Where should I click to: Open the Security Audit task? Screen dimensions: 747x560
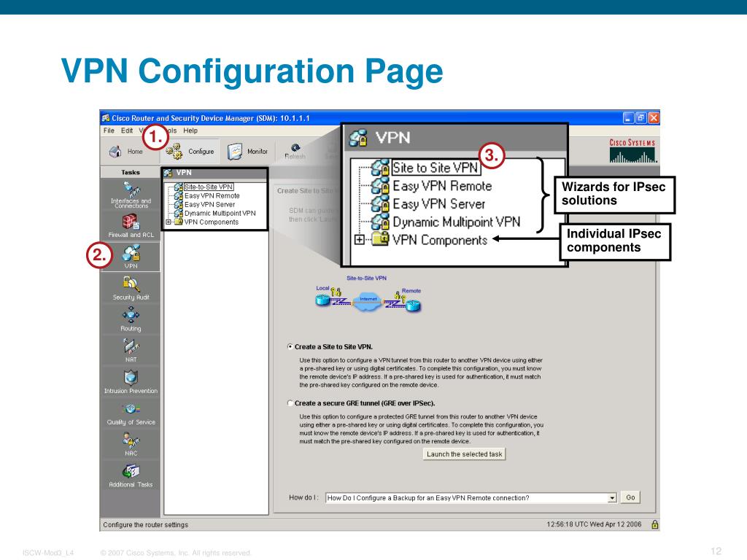point(131,289)
